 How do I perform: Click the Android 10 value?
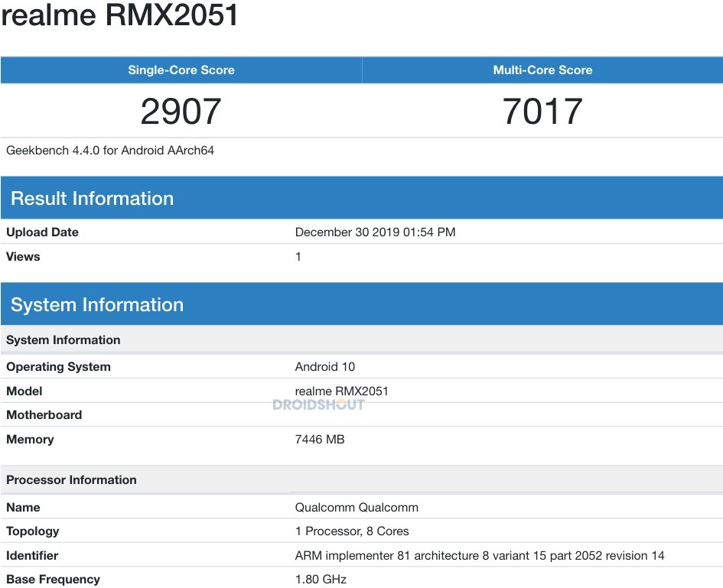click(x=325, y=367)
